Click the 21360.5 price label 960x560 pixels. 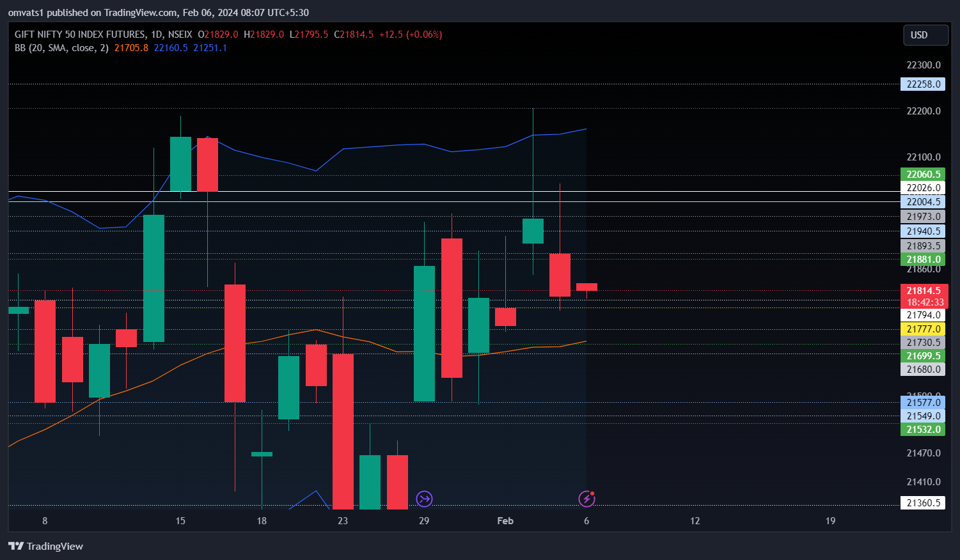coord(922,503)
